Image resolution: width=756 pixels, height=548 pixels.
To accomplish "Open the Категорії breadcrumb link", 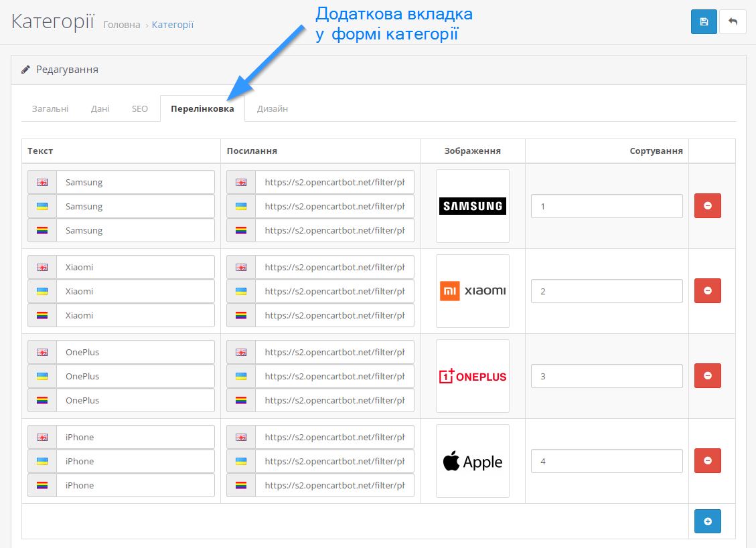I will pyautogui.click(x=173, y=25).
